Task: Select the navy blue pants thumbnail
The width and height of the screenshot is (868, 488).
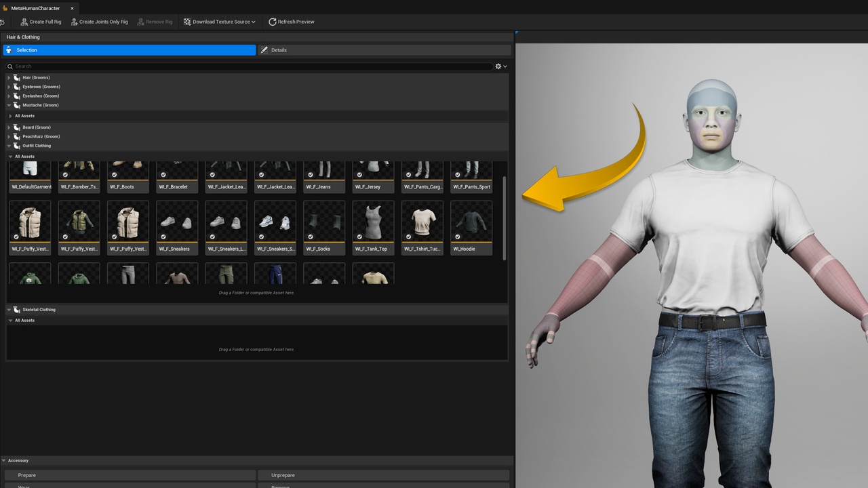Action: point(275,274)
